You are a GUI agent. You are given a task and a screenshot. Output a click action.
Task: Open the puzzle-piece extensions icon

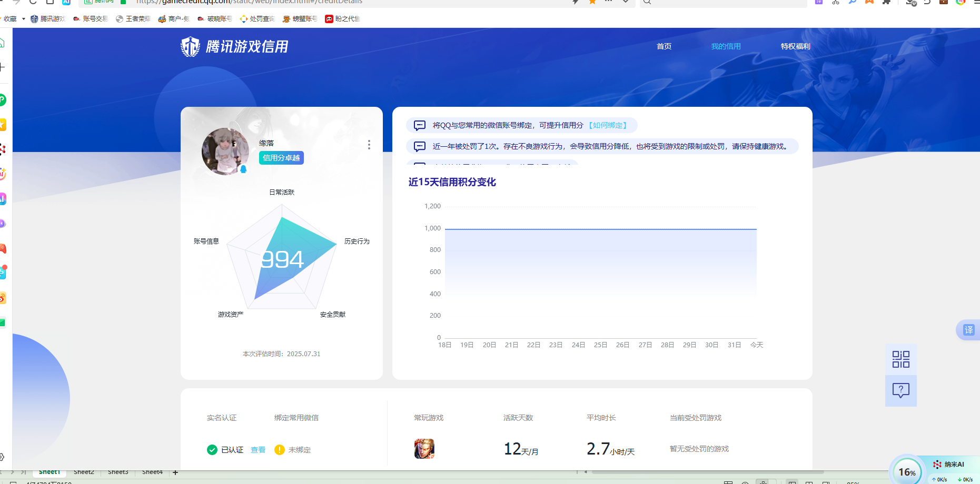(886, 2)
